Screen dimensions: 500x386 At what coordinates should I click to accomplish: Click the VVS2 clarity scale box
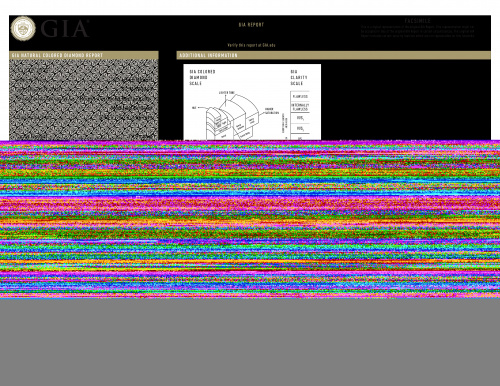(300, 128)
